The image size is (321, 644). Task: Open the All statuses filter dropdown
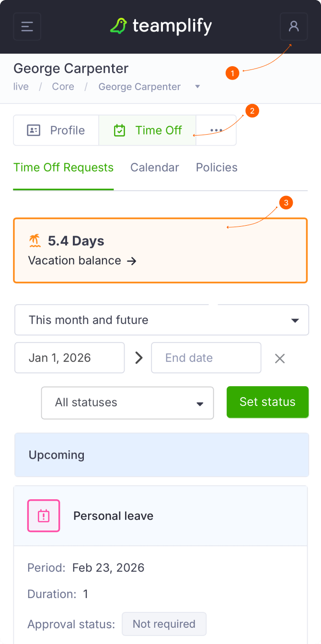point(127,402)
